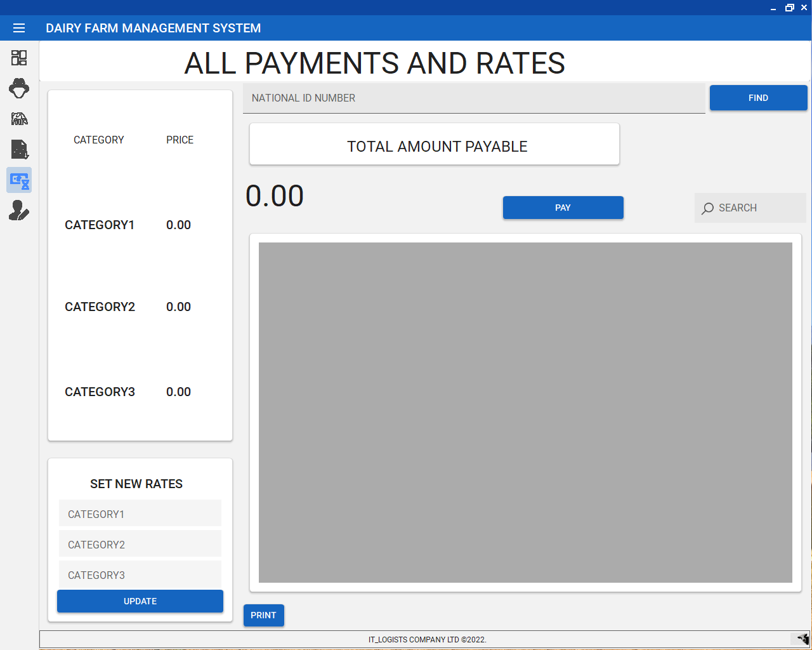This screenshot has width=812, height=650.
Task: Focus the SEARCH input box
Action: [x=750, y=208]
